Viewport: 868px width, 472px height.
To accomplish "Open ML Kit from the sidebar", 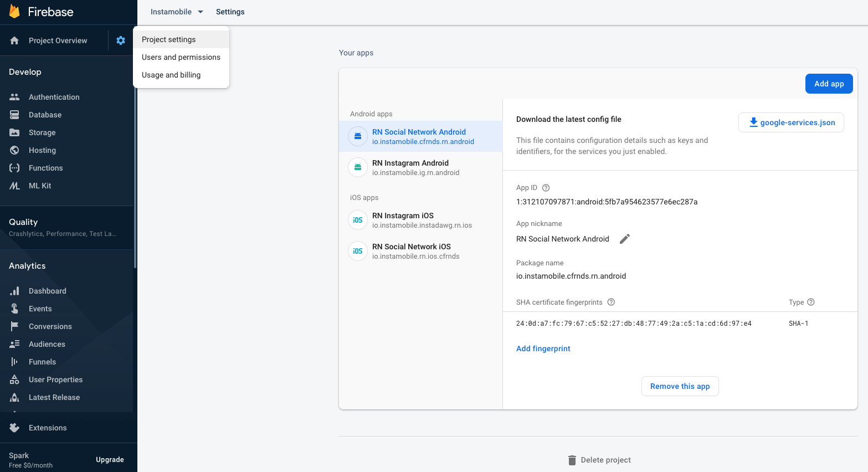I will (40, 186).
